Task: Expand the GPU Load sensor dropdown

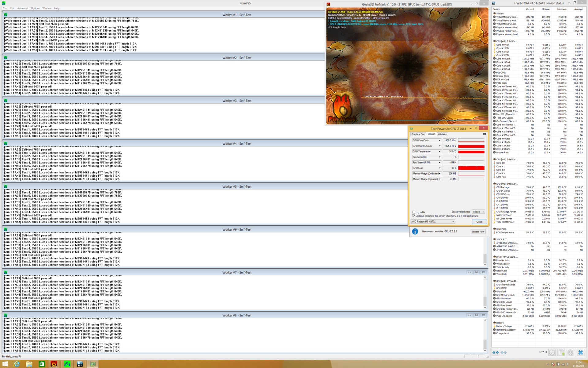Action: [x=439, y=168]
